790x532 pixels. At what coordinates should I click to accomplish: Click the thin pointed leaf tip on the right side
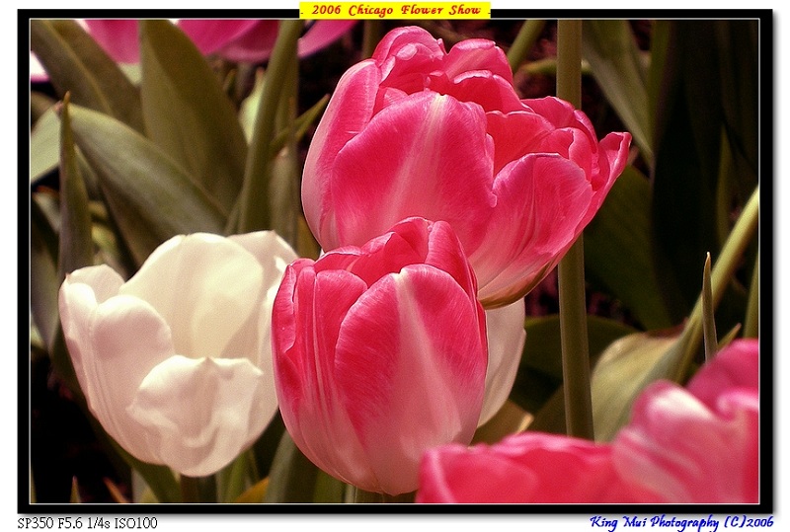coord(708,296)
